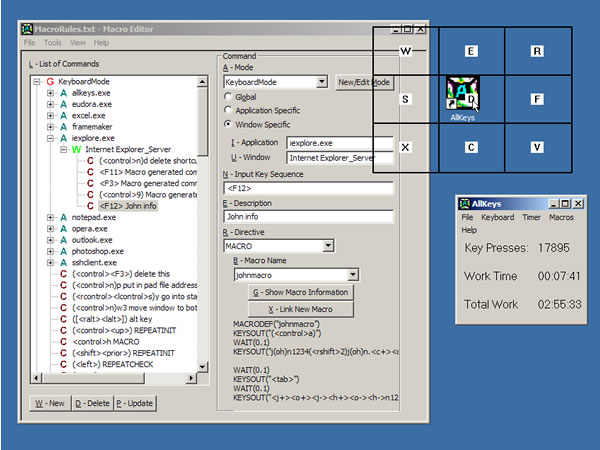Click the A icon next to photoshop.exe
The height and width of the screenshot is (450, 600).
[x=64, y=251]
